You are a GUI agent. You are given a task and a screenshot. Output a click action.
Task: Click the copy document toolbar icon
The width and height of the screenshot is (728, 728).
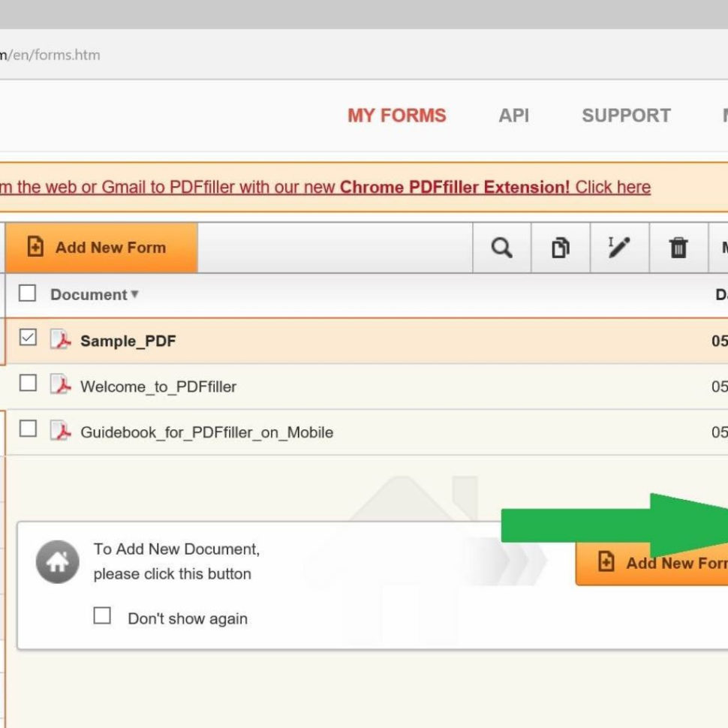pos(561,248)
